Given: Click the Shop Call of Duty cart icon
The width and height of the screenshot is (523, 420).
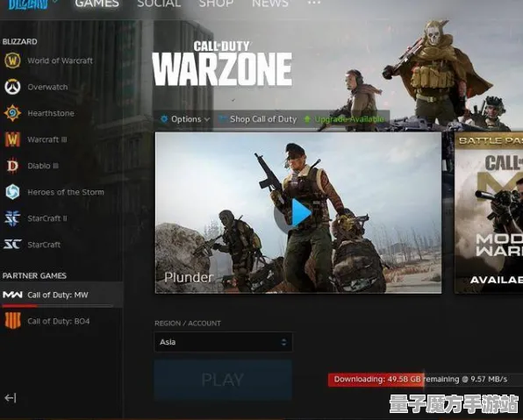Looking at the screenshot, I should pyautogui.click(x=222, y=119).
